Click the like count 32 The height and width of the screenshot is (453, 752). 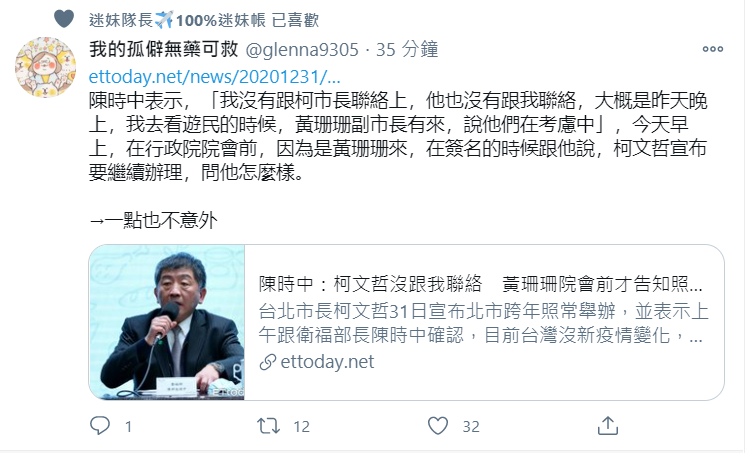point(470,426)
